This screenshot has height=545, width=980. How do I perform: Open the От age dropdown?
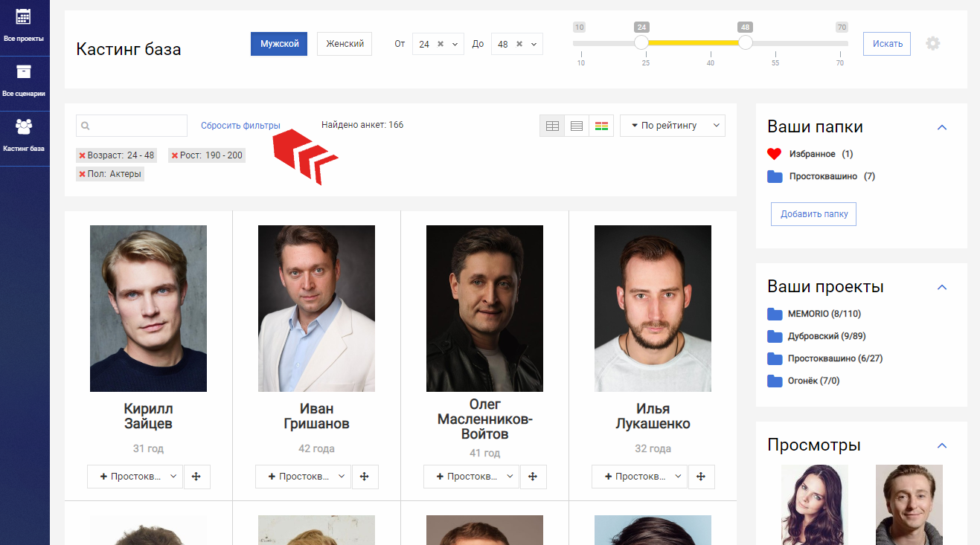click(455, 44)
